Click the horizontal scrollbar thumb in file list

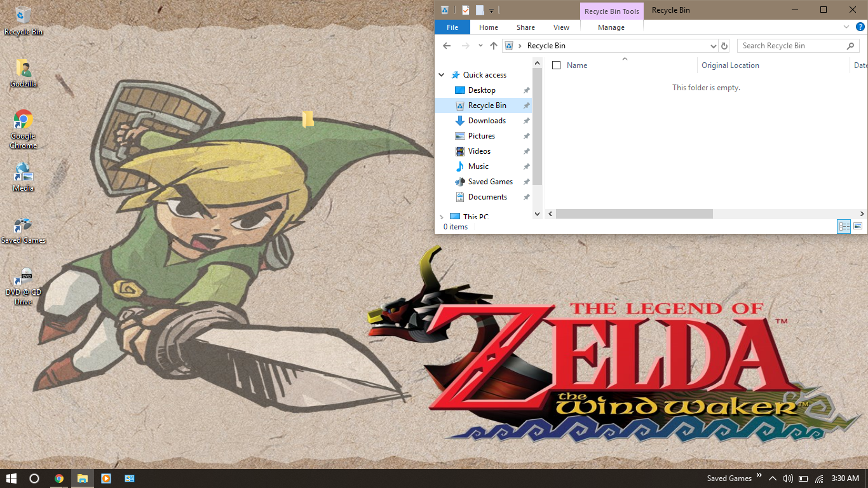click(634, 214)
